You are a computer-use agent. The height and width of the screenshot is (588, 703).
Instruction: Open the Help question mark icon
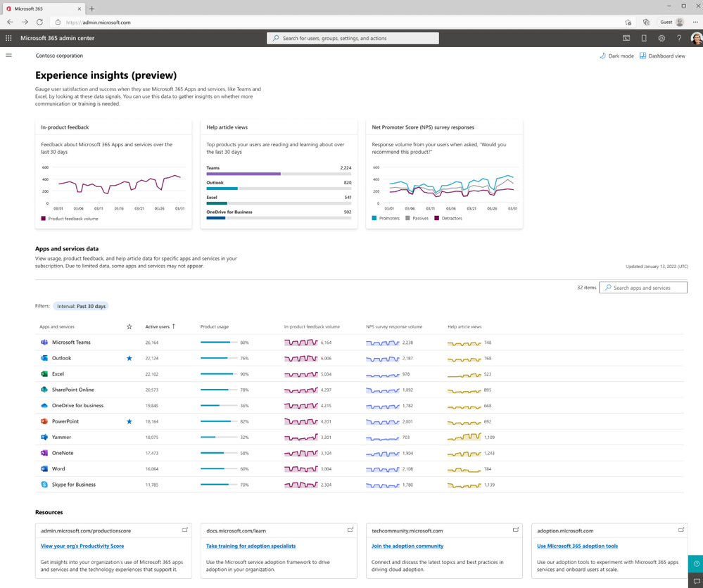(679, 38)
